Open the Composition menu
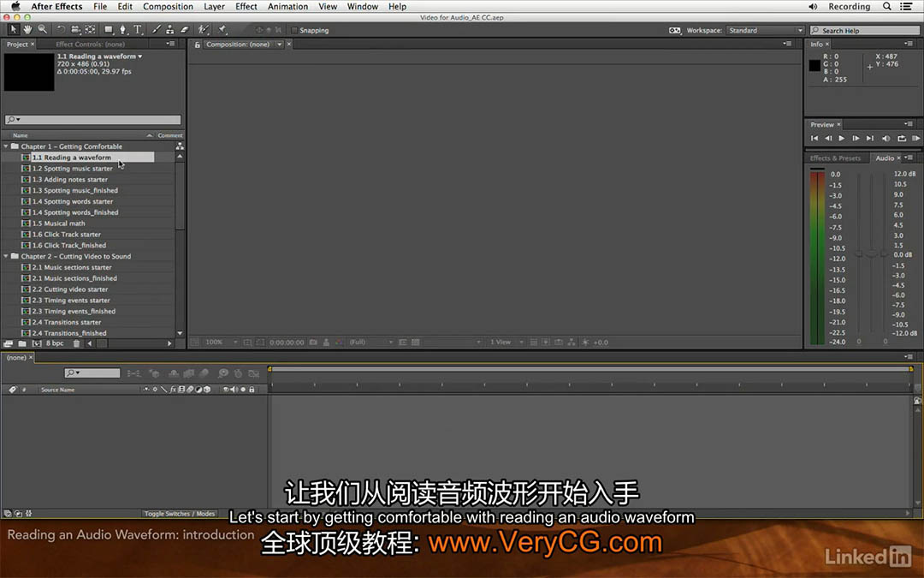924x578 pixels. 168,7
